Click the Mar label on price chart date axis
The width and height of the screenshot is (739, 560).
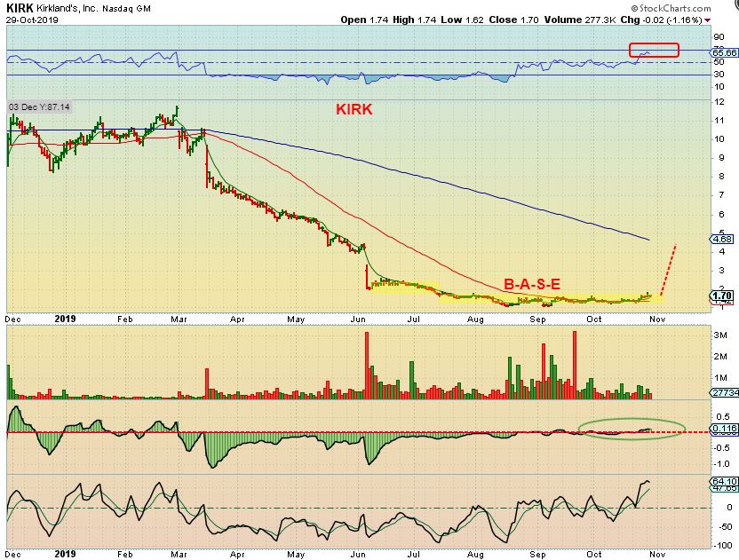[x=179, y=319]
